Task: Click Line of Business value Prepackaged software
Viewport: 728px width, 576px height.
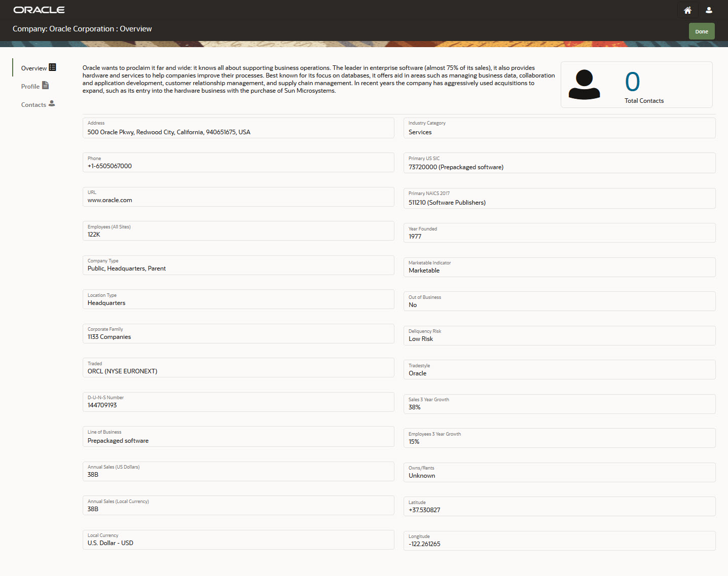Action: [118, 441]
